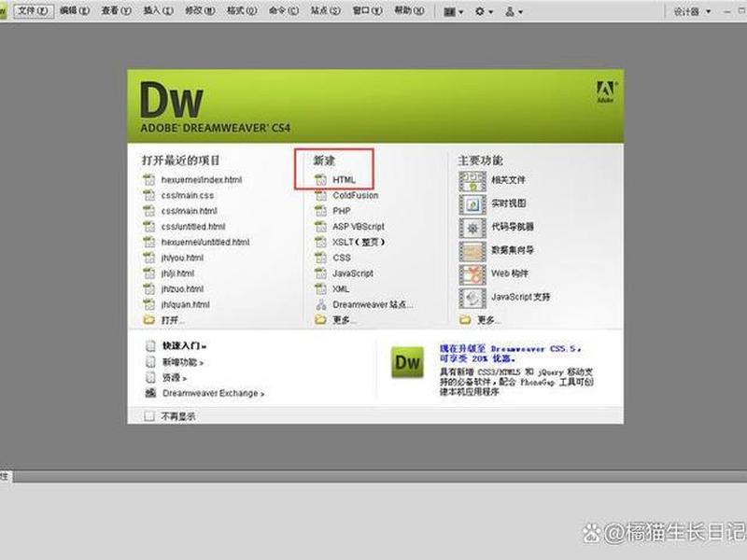Click the JavaScript 支持 feature icon
This screenshot has width=747, height=560.
(472, 298)
